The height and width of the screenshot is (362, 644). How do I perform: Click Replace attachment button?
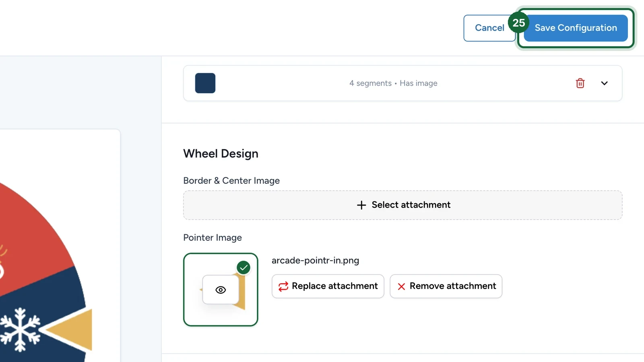328,286
